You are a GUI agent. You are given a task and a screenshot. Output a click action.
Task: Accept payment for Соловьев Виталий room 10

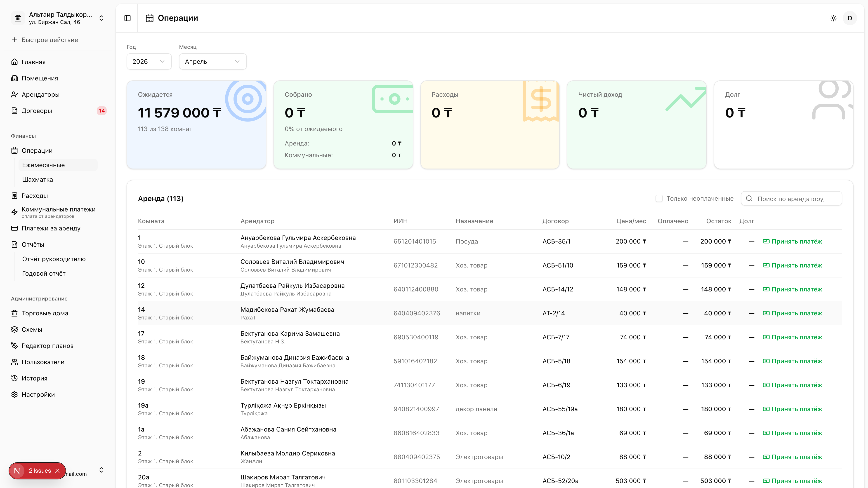coord(793,265)
